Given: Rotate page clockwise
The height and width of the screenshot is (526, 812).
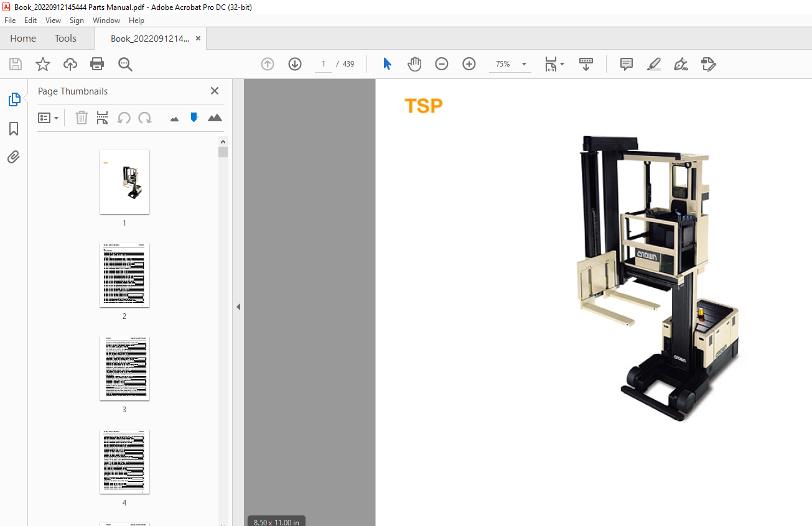Looking at the screenshot, I should coord(145,118).
